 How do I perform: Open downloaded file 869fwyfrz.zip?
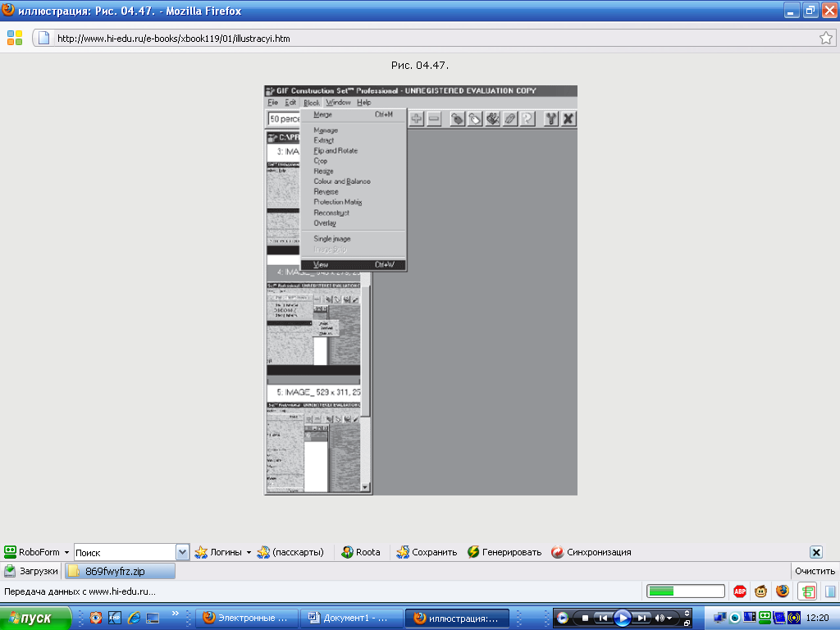pyautogui.click(x=120, y=571)
